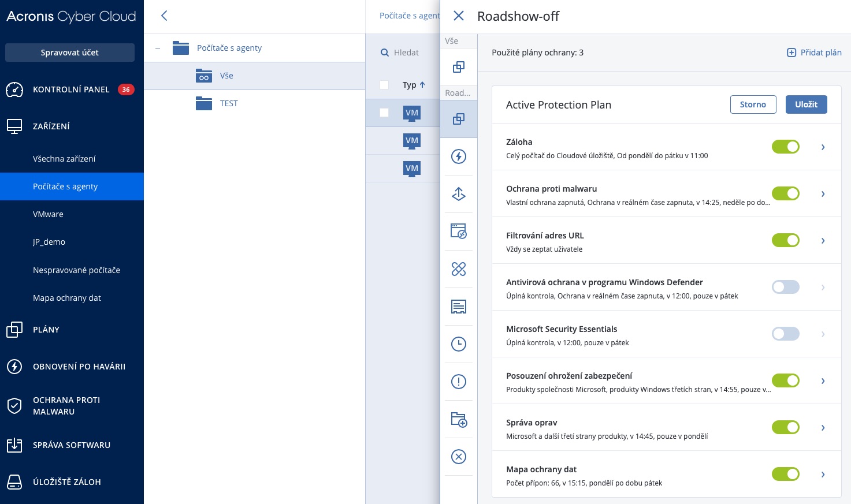The image size is (851, 504).
Task: Click the delete circle-X icon in strip
Action: click(x=459, y=457)
